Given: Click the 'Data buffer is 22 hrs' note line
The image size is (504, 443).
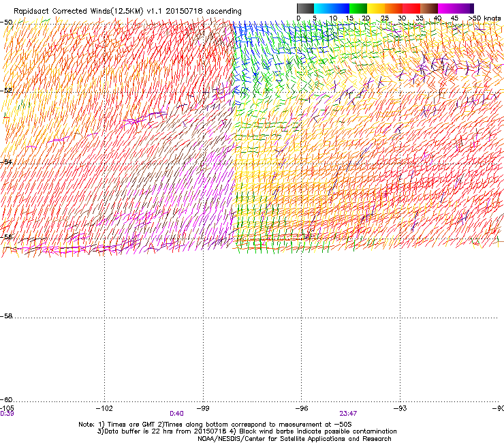Looking at the screenshot, I should click(x=247, y=431).
